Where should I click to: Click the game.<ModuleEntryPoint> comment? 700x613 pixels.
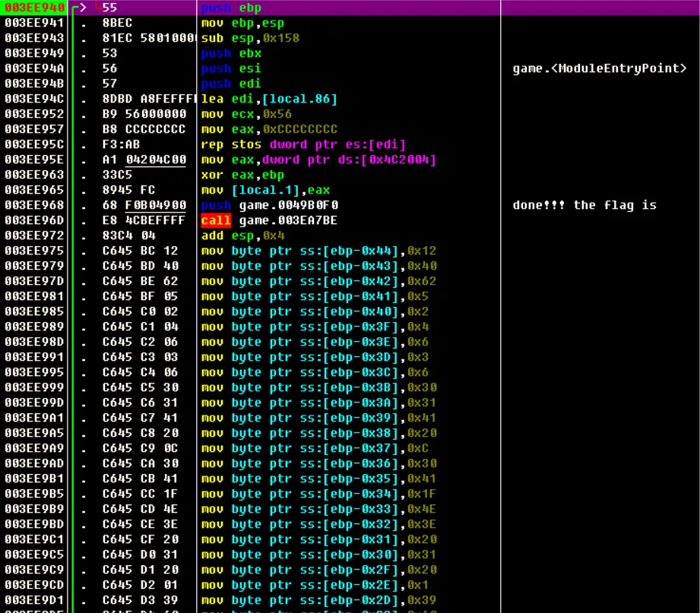[x=599, y=68]
